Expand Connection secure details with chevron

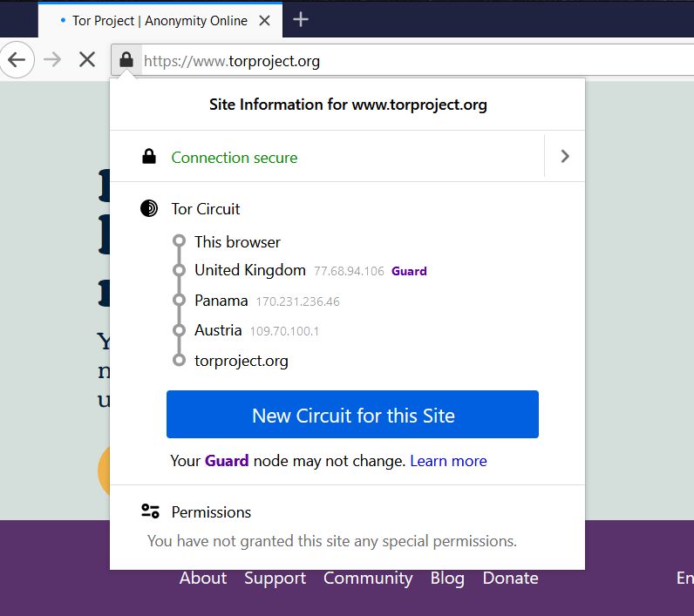(x=565, y=156)
